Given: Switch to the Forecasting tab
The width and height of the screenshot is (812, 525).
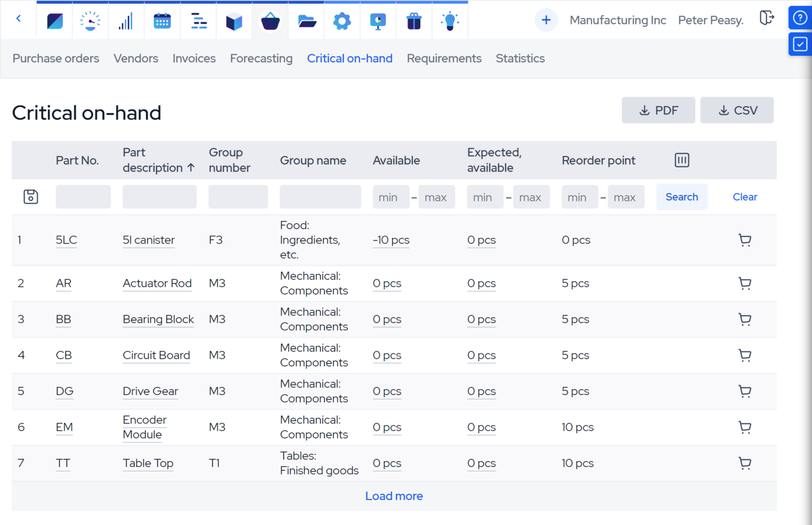Looking at the screenshot, I should point(261,58).
